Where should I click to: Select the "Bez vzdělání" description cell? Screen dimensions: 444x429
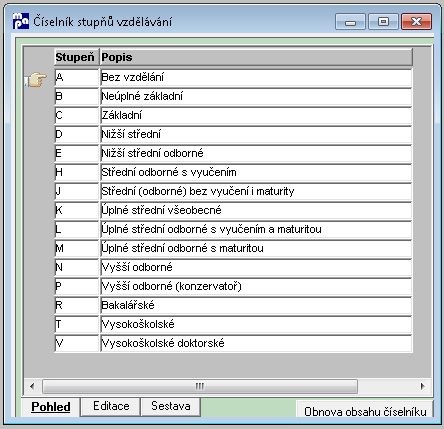(x=256, y=78)
